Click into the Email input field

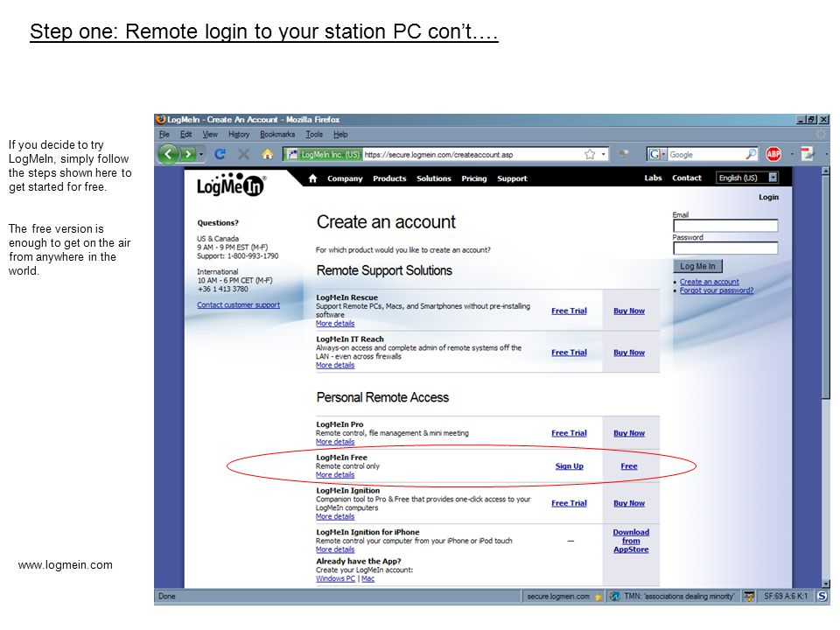(725, 226)
